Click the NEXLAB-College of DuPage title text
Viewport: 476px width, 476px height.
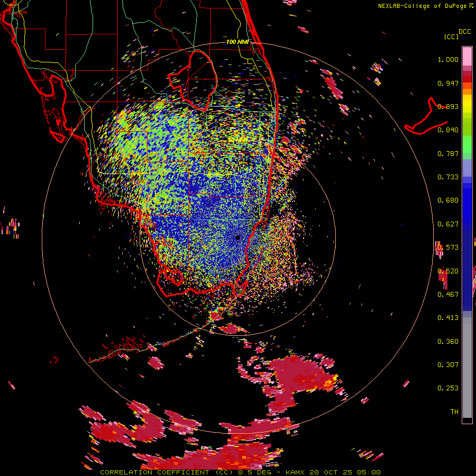click(x=423, y=6)
